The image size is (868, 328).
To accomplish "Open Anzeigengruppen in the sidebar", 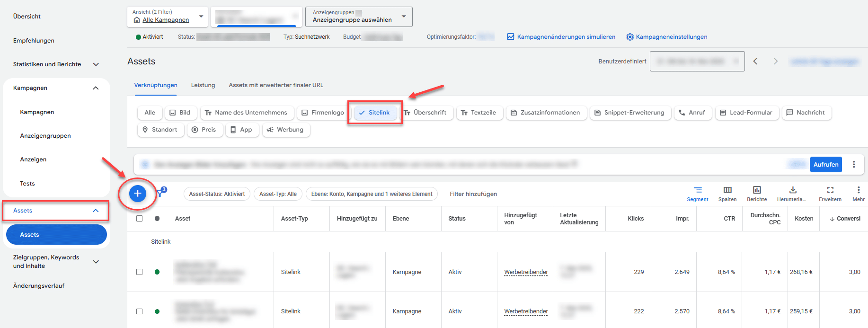I will tap(45, 136).
